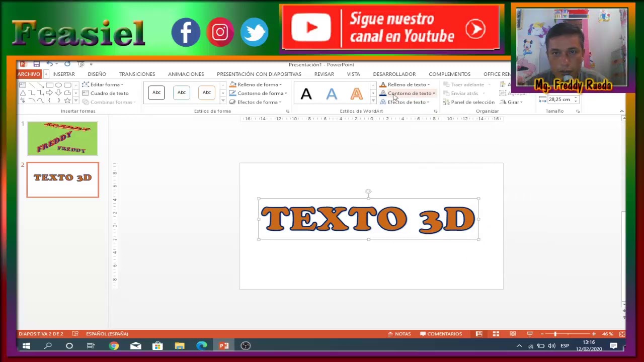Switch to ANIMACIONES tab
Image resolution: width=644 pixels, height=362 pixels.
point(186,74)
